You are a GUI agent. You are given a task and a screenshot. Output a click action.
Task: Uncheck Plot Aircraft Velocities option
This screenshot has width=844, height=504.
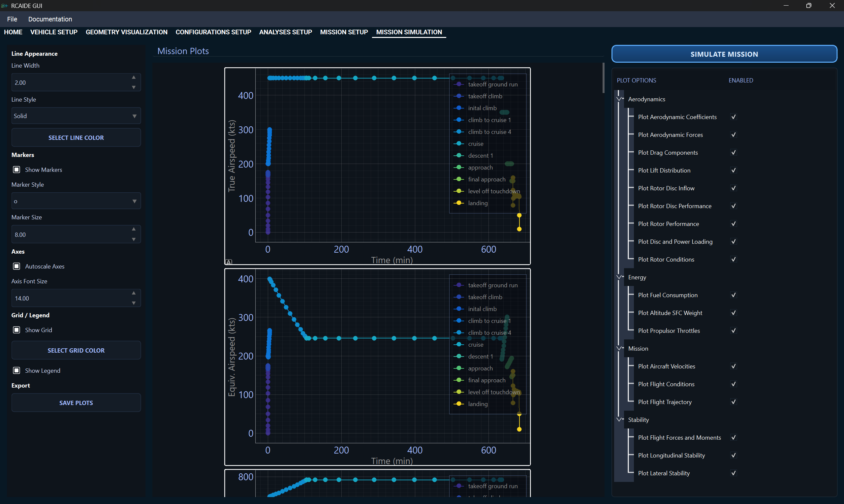[733, 366]
